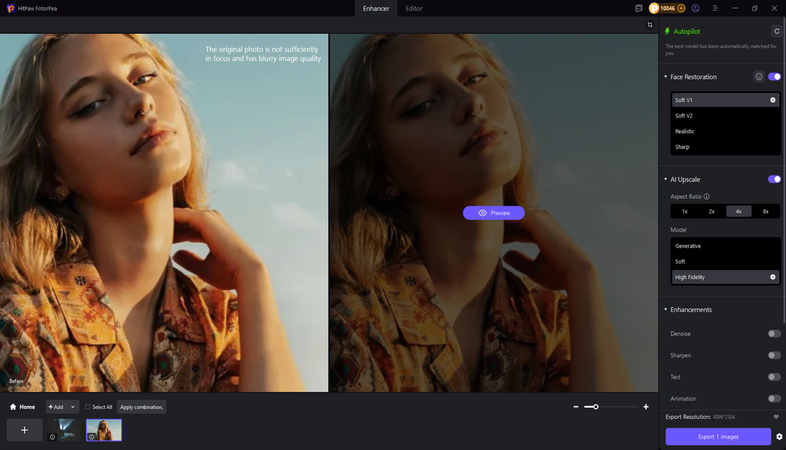Check the Select All checkbox
The height and width of the screenshot is (450, 786).
tap(87, 407)
